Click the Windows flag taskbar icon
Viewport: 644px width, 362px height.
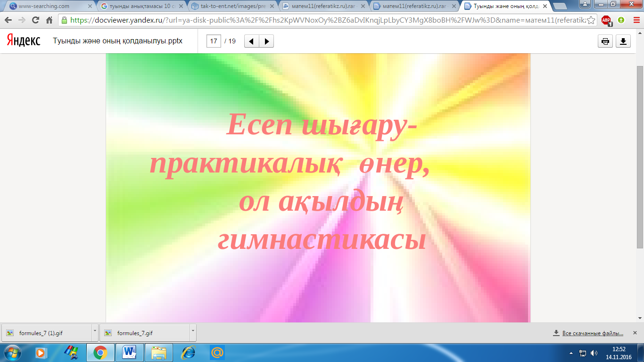pyautogui.click(x=71, y=353)
